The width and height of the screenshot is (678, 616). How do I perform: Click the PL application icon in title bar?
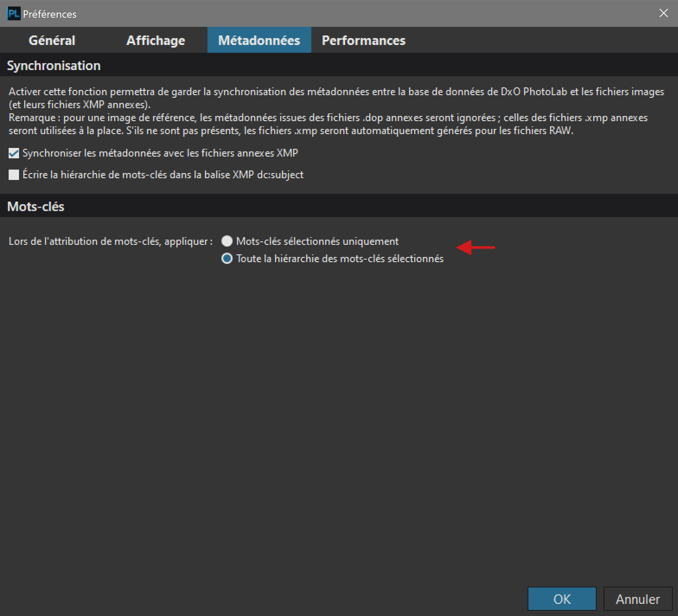[x=14, y=14]
